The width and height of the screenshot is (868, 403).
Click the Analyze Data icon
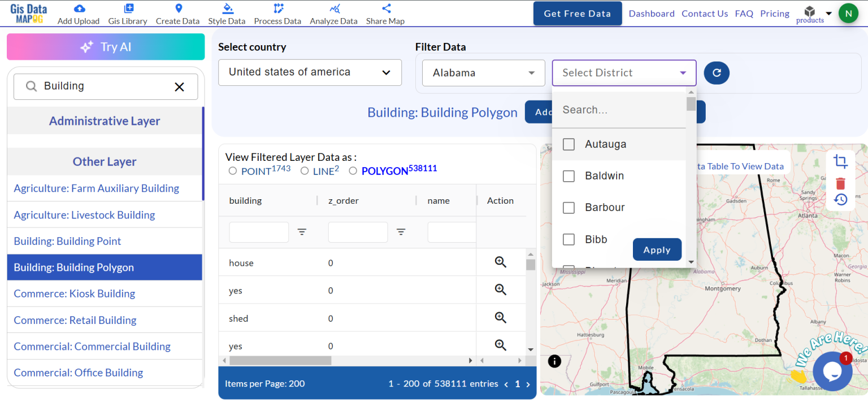coord(333,8)
